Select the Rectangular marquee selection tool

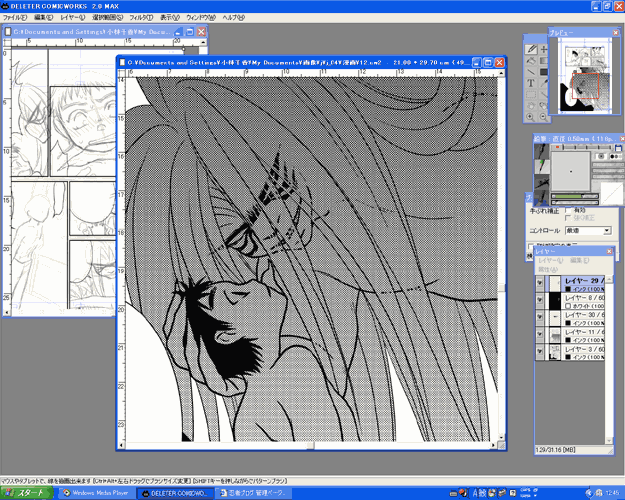[531, 95]
